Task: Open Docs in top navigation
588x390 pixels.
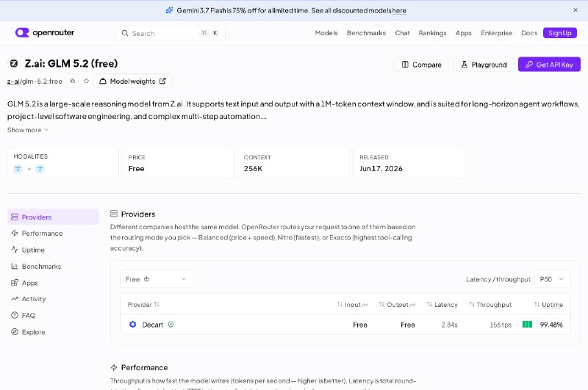Action: 529,33
